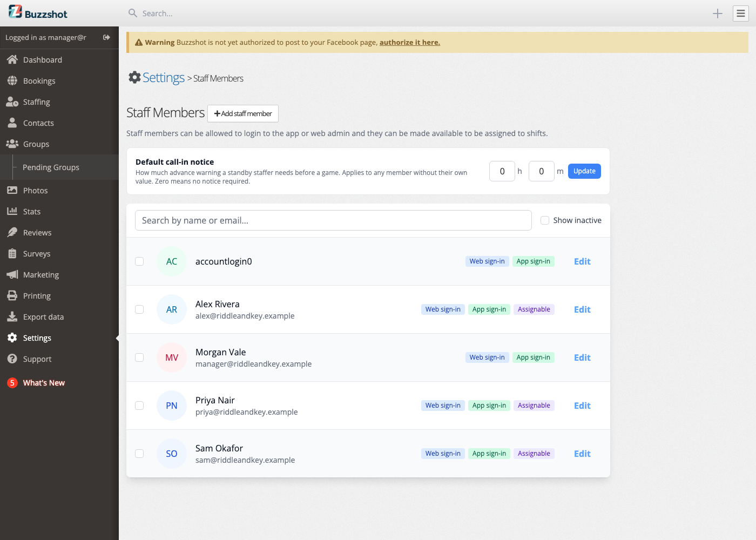Click the Reviews feather icon
Image resolution: width=756 pixels, height=540 pixels.
(x=12, y=232)
